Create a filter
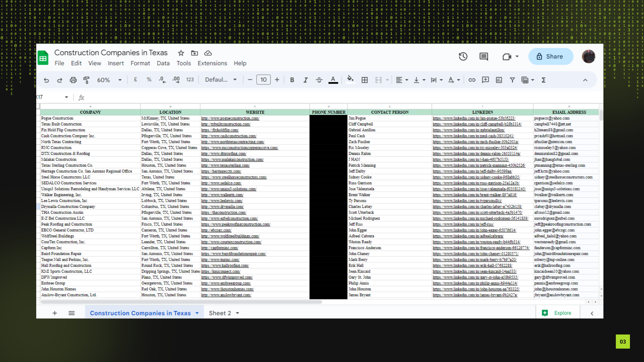Screen dimensions: 644x362 click(513, 80)
